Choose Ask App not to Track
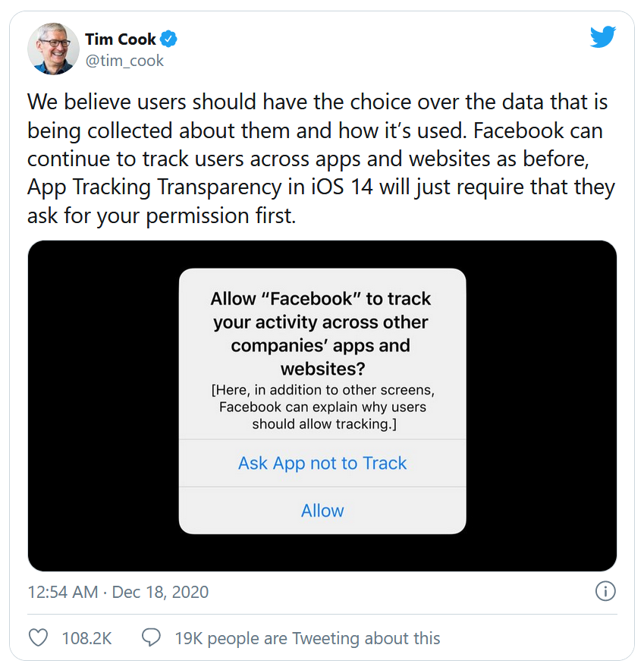Viewport: 644px width, 670px height. point(322,463)
